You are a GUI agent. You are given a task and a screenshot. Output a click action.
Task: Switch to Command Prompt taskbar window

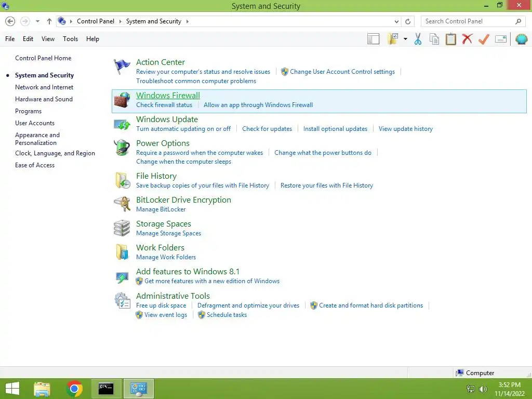coord(106,389)
